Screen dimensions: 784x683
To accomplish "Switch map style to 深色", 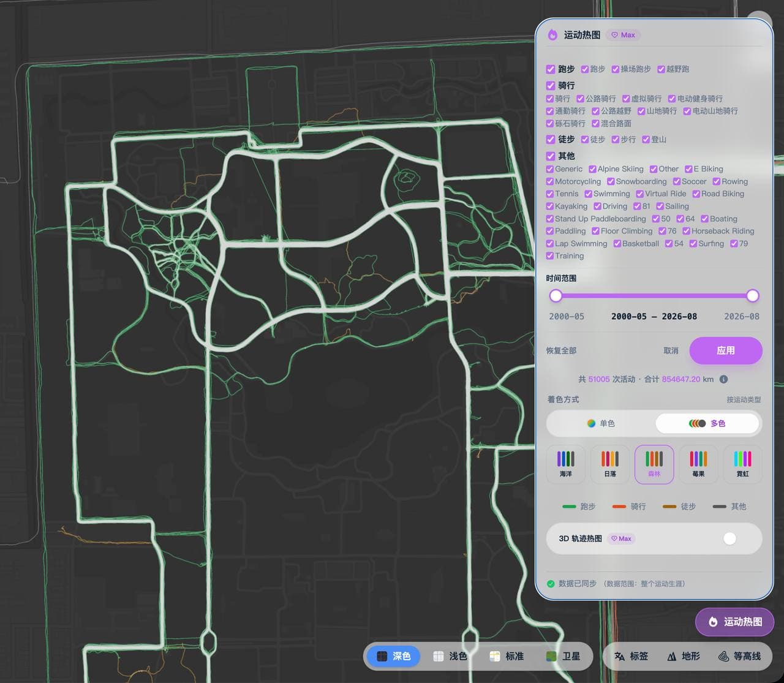I will (393, 656).
